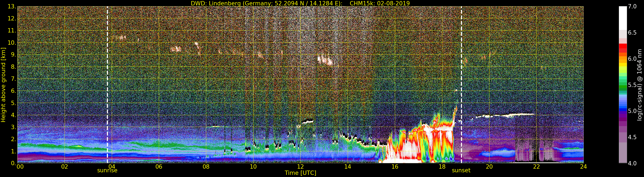Select the '4.0' colorbar tick value
The image size is (644, 177).
(632, 163)
